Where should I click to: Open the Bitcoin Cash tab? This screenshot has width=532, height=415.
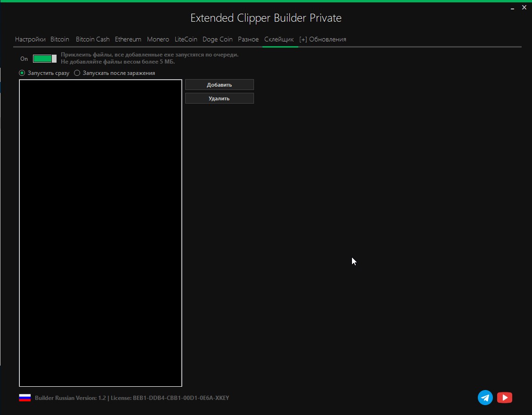point(93,39)
